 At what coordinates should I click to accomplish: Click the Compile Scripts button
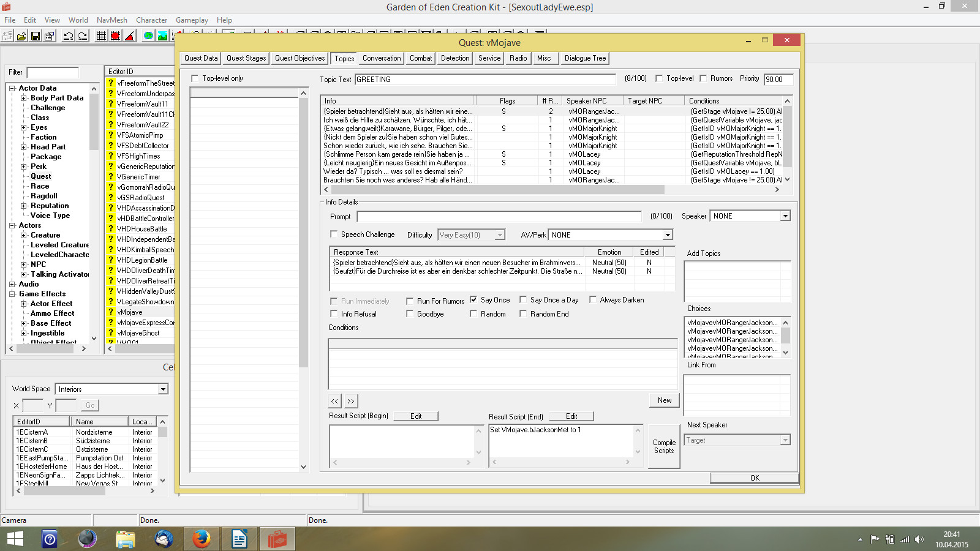coord(664,447)
